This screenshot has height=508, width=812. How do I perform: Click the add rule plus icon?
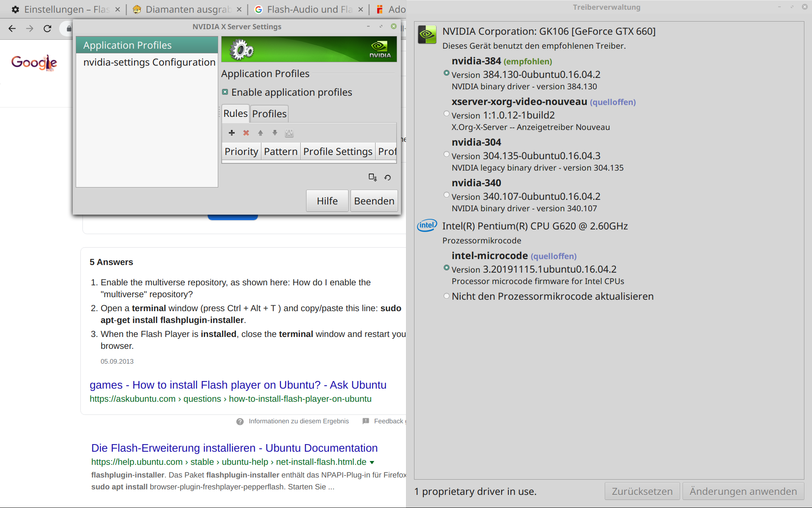[232, 133]
